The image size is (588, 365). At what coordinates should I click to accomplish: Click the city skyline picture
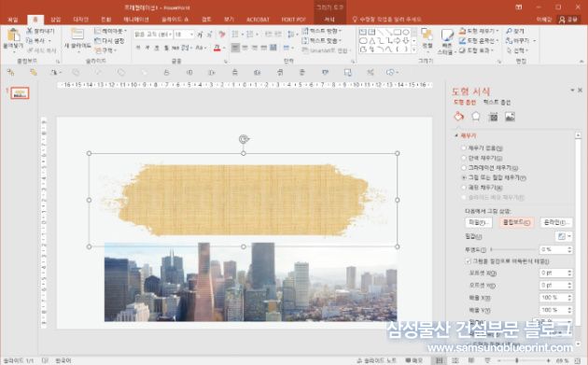click(x=250, y=282)
